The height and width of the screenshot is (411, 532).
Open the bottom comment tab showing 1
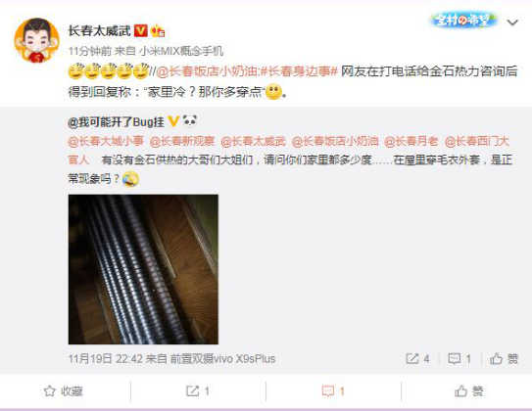click(x=333, y=391)
